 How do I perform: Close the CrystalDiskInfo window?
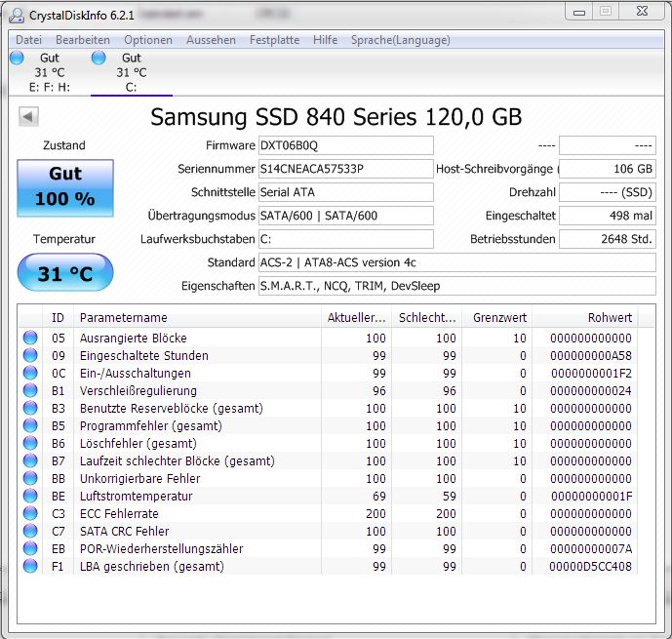click(642, 12)
